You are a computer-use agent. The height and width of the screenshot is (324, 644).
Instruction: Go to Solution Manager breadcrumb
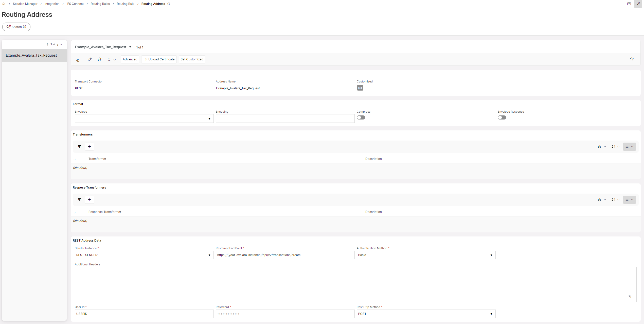[25, 4]
